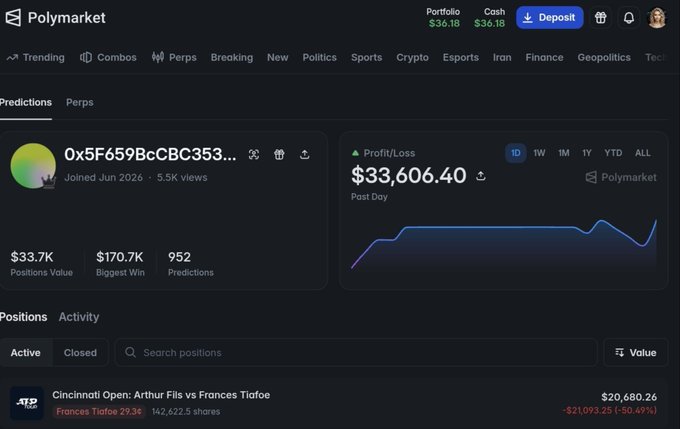This screenshot has height=429, width=680.
Task: View Cash balance $36.18
Action: (490, 18)
